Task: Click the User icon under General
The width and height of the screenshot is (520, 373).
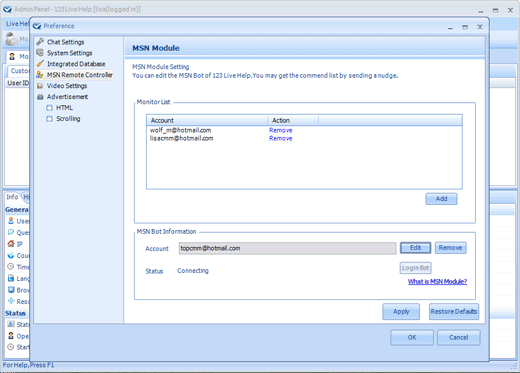Action: [11, 221]
